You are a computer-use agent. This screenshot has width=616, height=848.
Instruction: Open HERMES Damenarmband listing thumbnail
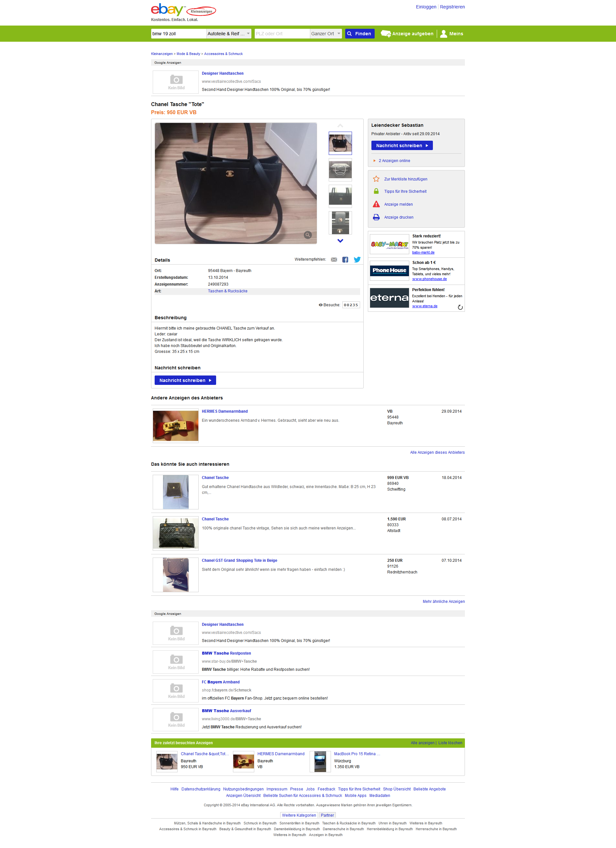point(176,426)
